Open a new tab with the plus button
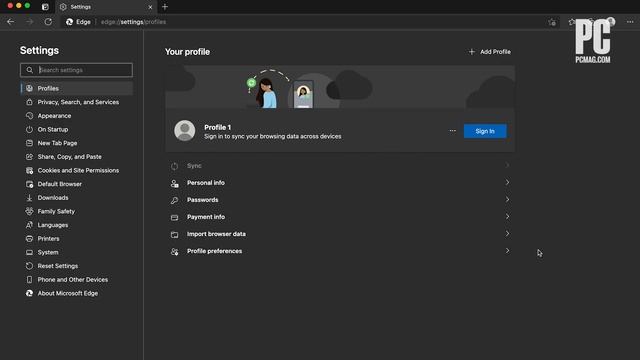The width and height of the screenshot is (640, 360). click(165, 7)
